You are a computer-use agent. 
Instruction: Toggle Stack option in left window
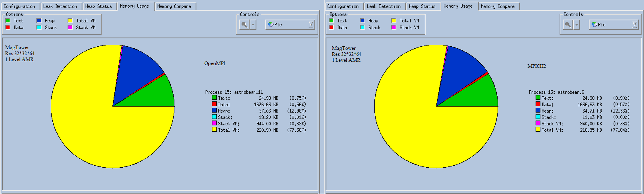pyautogui.click(x=39, y=27)
